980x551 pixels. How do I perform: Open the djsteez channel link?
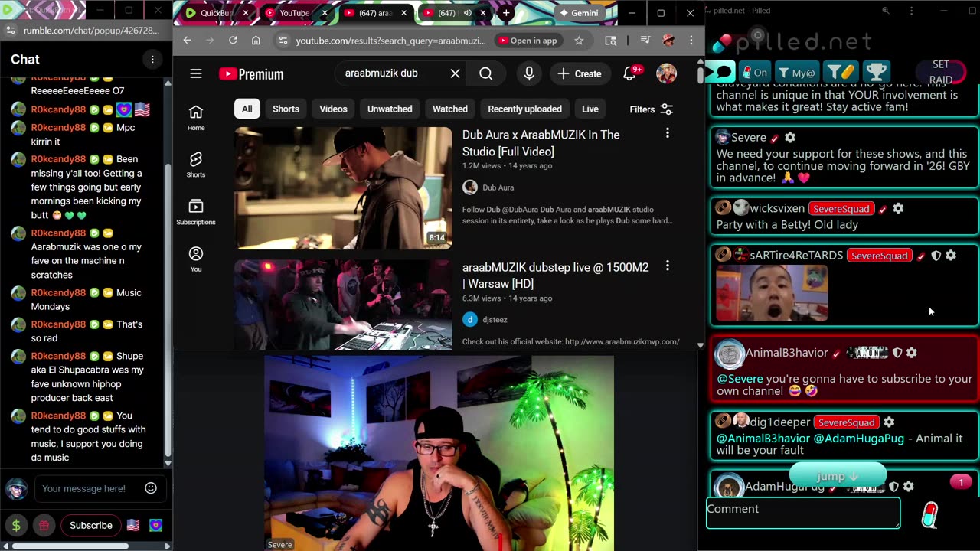pyautogui.click(x=495, y=320)
